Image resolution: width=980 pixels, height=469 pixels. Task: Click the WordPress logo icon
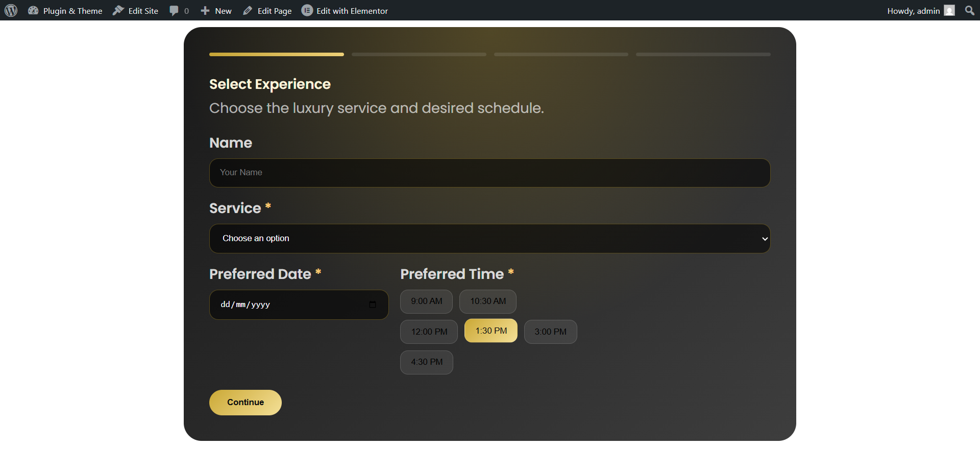tap(11, 11)
